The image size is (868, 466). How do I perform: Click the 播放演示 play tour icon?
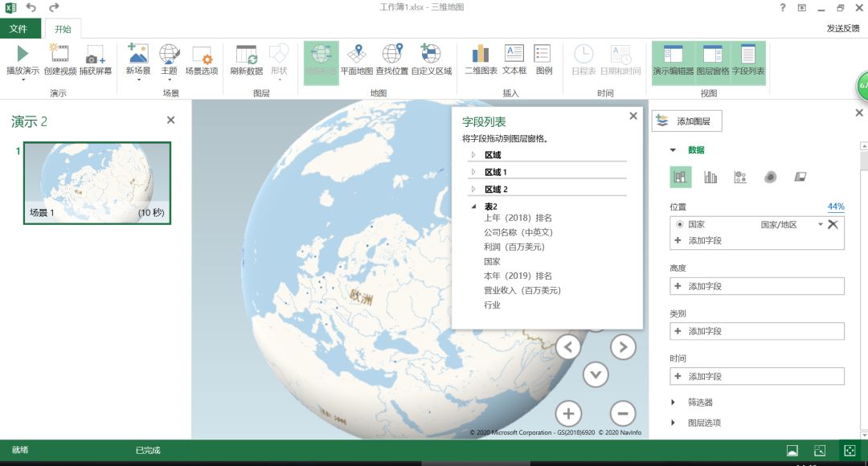[x=23, y=54]
